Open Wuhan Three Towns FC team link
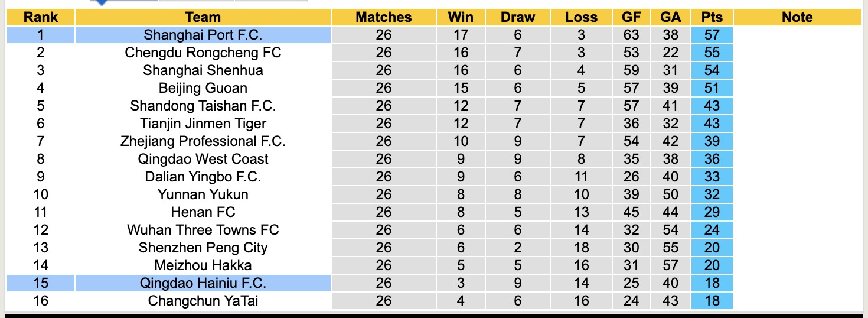Screen dimensions: 868x318 point(203,230)
